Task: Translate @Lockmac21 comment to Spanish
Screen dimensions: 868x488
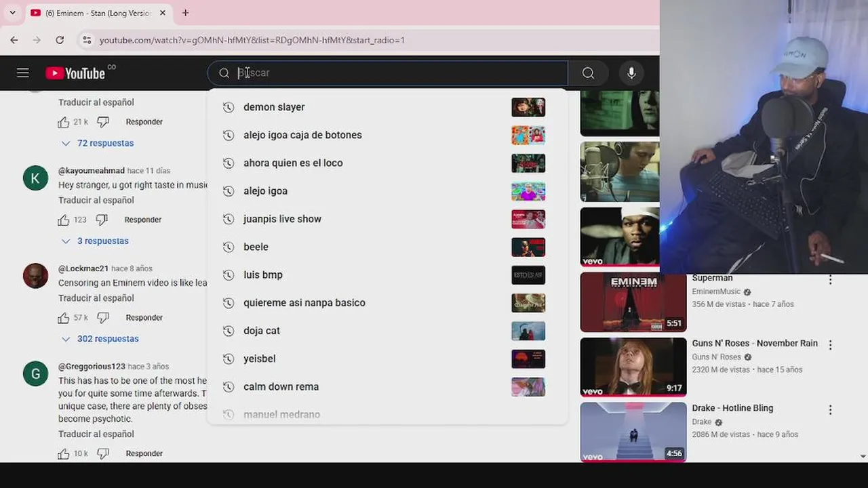Action: point(96,298)
